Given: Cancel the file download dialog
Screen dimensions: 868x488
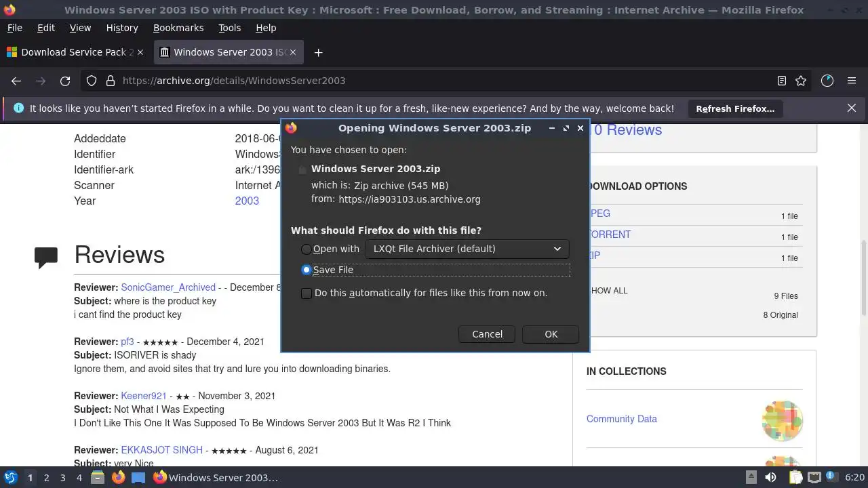Looking at the screenshot, I should [487, 334].
